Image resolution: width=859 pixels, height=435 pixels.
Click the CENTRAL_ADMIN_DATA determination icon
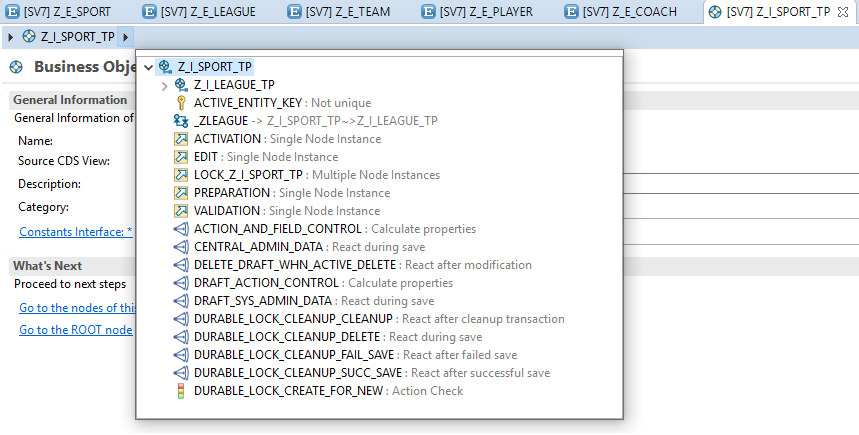click(181, 247)
